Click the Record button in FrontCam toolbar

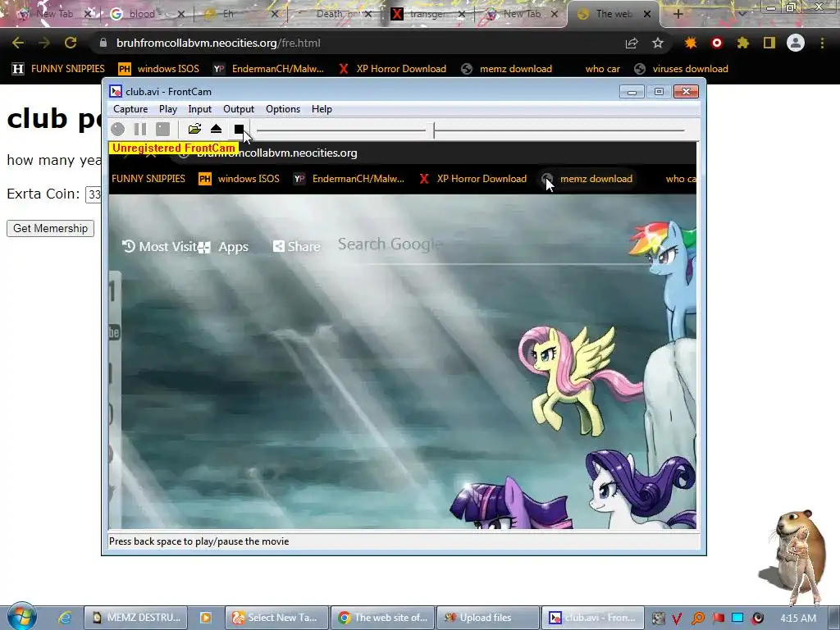118,129
